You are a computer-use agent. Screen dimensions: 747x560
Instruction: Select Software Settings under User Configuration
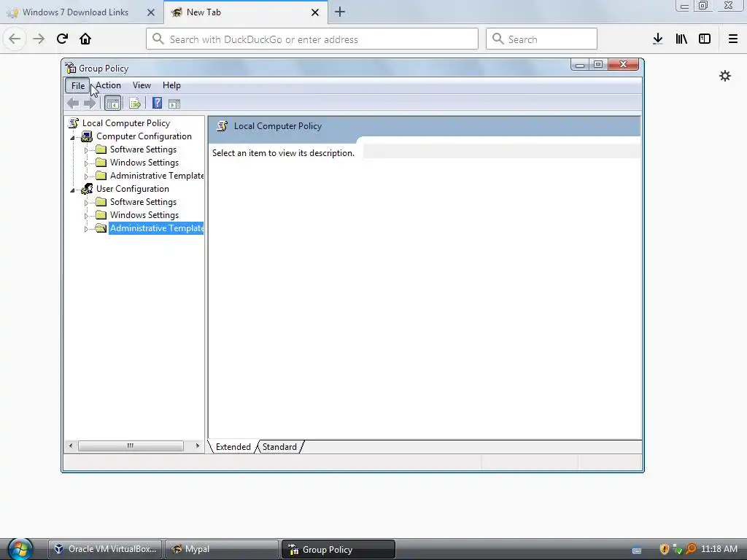click(143, 202)
